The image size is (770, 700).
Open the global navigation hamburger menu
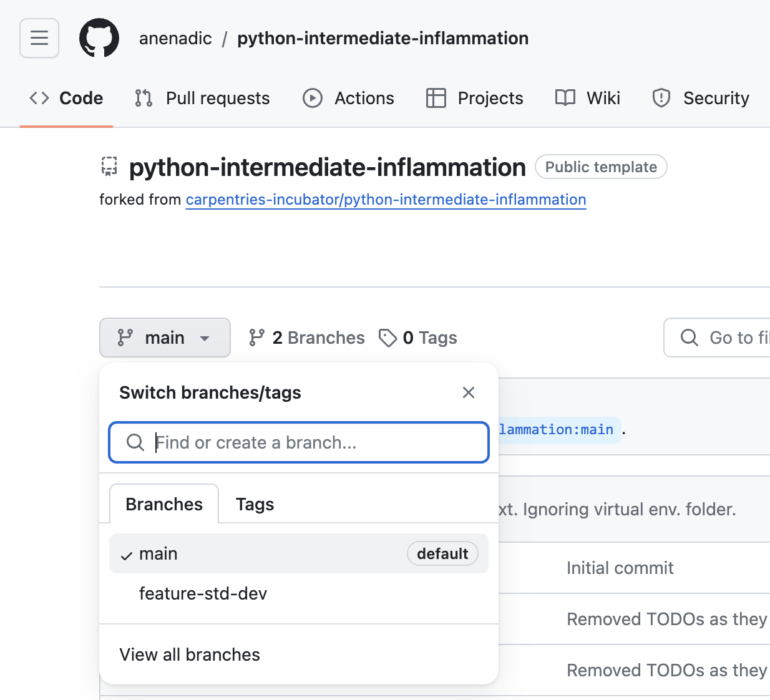[39, 38]
